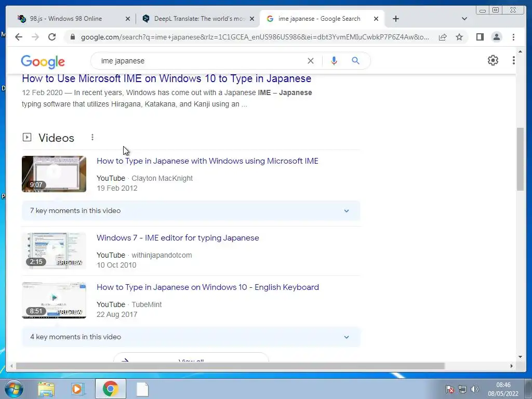The image size is (532, 399).
Task: Open the volume speaker tray icon
Action: coord(475,389)
